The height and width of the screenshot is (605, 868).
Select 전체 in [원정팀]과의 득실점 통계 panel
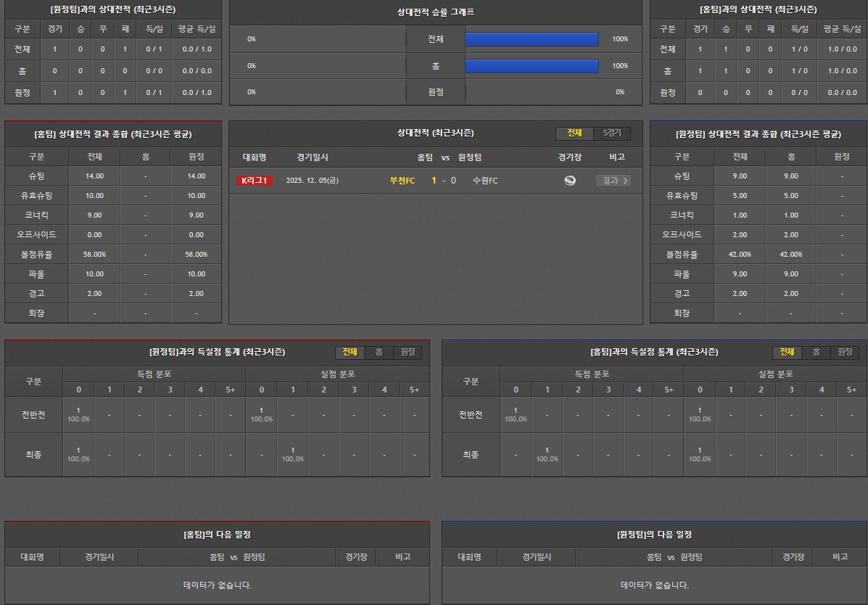(x=350, y=352)
